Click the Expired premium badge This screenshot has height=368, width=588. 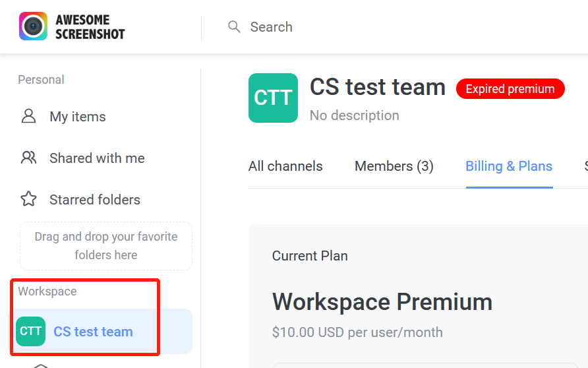tap(510, 89)
